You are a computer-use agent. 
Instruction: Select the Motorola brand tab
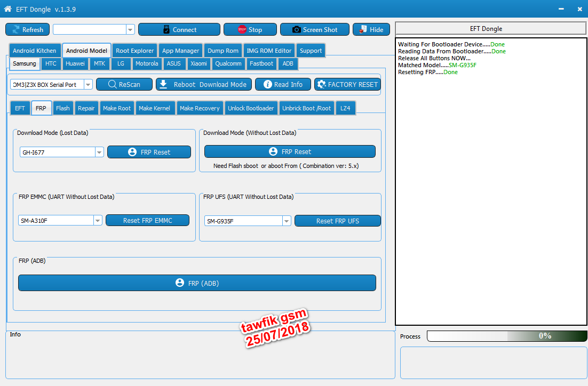(x=147, y=63)
